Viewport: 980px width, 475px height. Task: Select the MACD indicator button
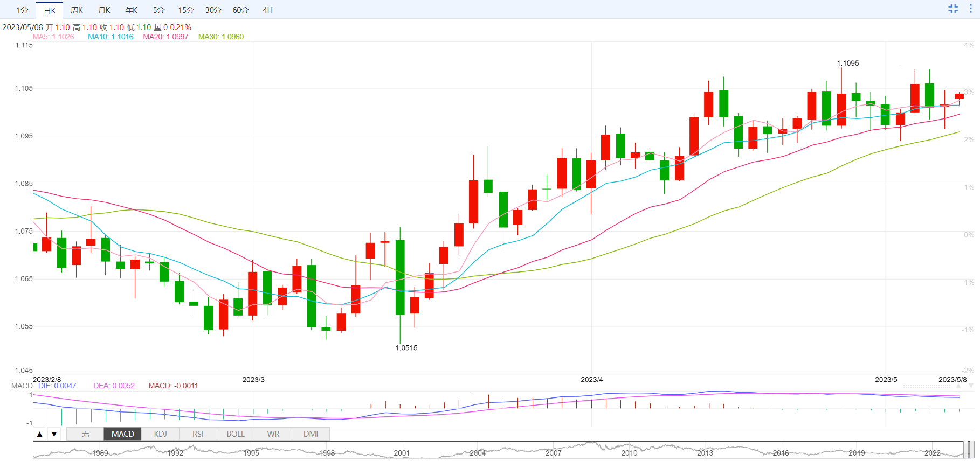click(123, 434)
